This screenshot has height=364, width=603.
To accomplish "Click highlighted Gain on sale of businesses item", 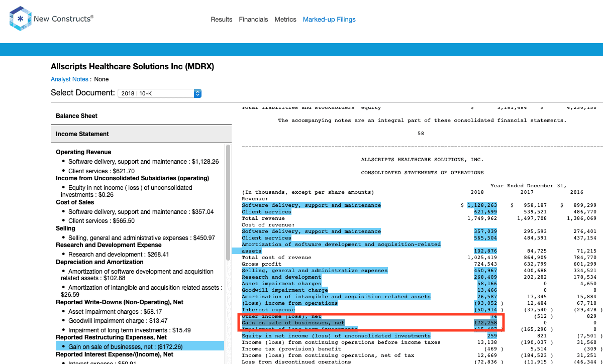I will click(140, 346).
